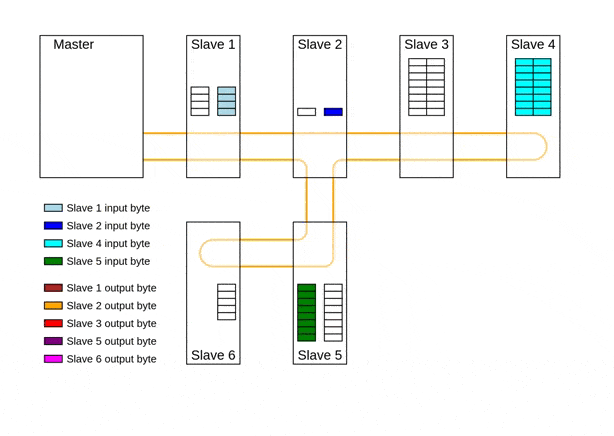Select the green byte stack in Slave 5

point(306,312)
